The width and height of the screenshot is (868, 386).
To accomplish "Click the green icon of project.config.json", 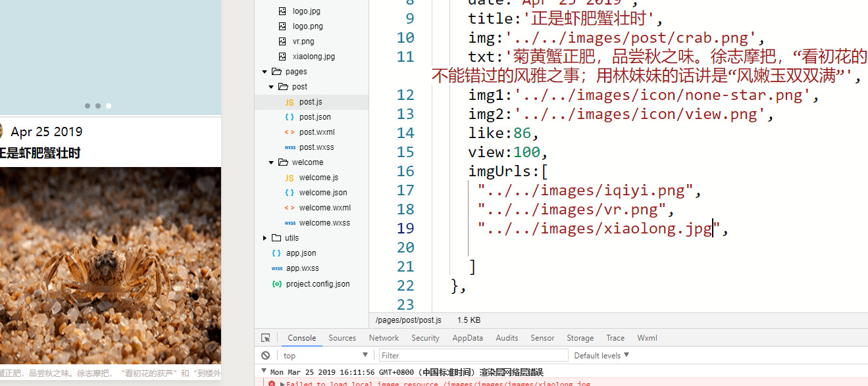I will (276, 284).
